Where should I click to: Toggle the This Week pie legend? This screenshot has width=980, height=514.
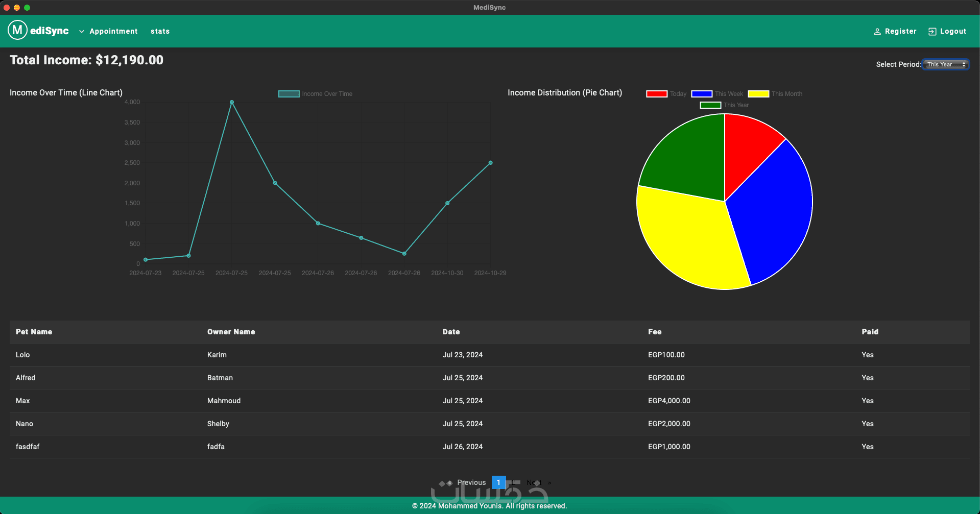(717, 94)
